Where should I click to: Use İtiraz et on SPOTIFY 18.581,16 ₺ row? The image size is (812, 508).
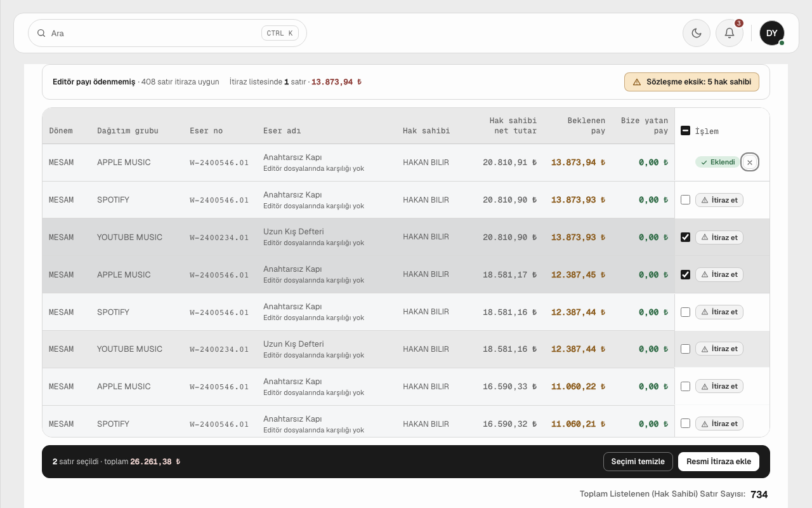(x=719, y=312)
